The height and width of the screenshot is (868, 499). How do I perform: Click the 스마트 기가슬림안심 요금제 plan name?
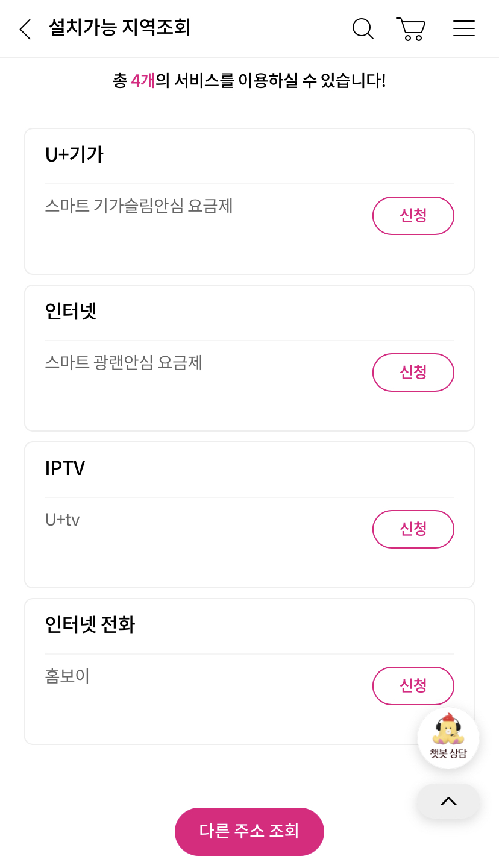(x=139, y=206)
